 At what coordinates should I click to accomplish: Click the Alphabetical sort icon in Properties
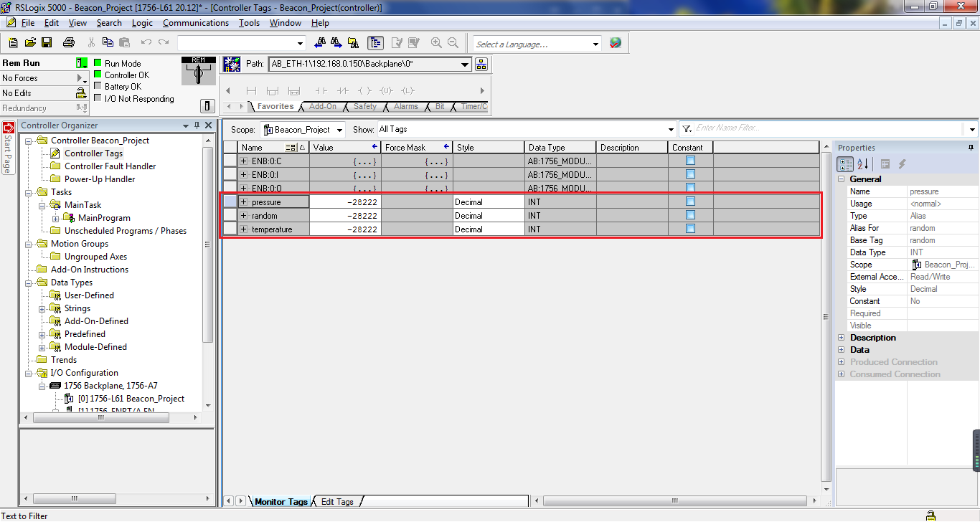862,164
